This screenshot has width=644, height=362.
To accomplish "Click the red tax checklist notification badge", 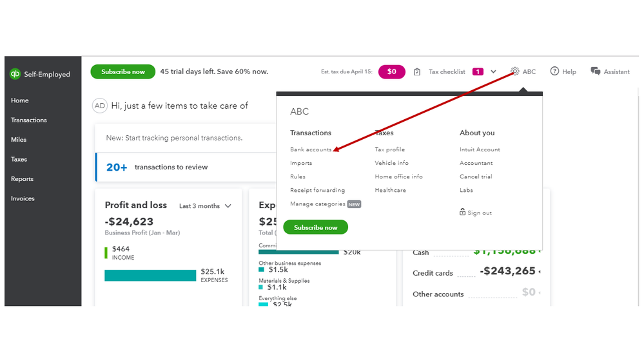I will pos(478,72).
